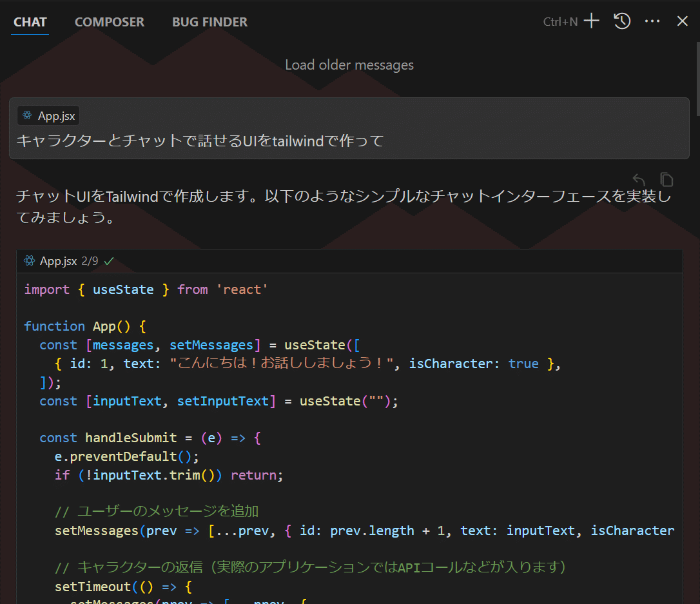Click the 'e.preventDefault();' line

click(x=127, y=456)
